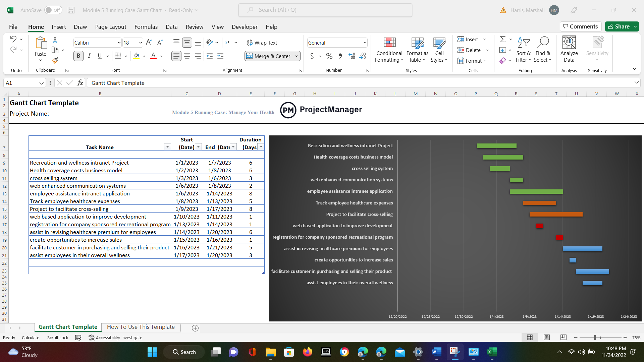Apply percent number format
644x362 pixels.
329,56
